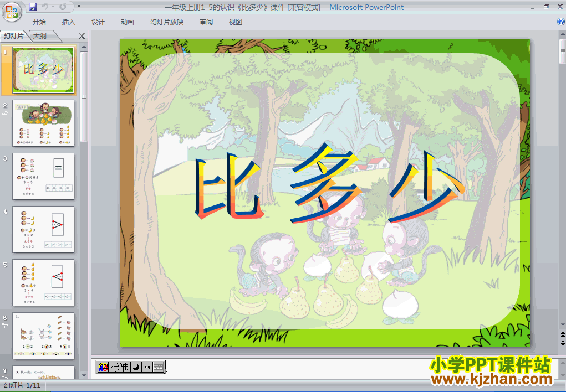
Task: Click the Redo icon in quick access
Action: (x=63, y=7)
